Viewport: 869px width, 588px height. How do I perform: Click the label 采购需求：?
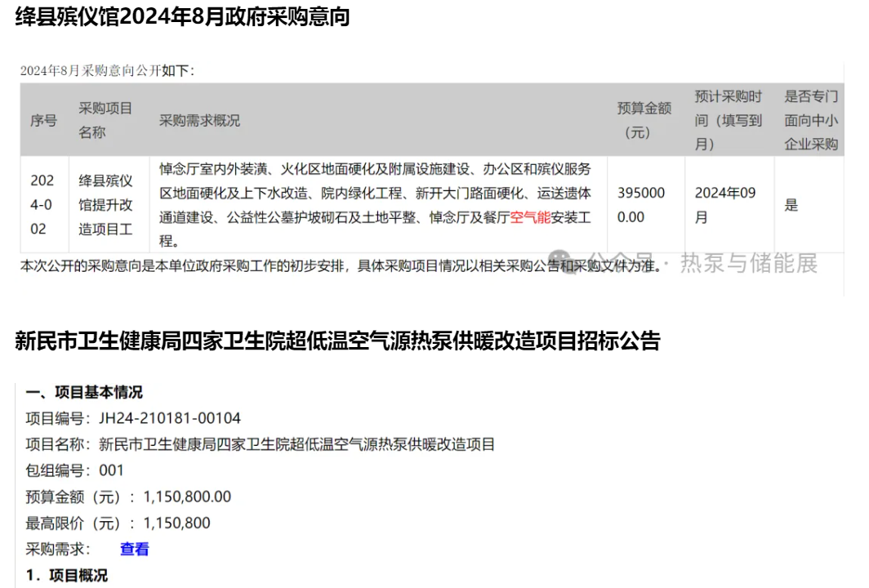(x=58, y=549)
